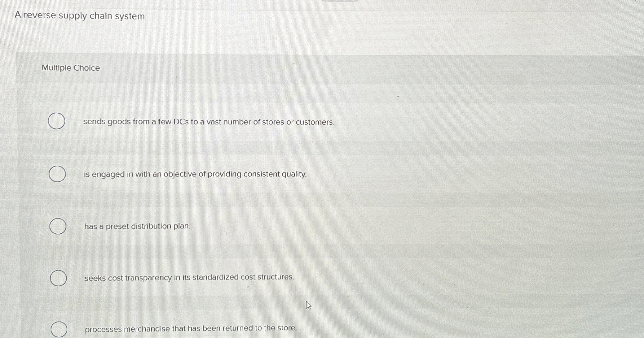Click the 'is engaged in with an objective' text
This screenshot has width=644, height=338.
[x=195, y=174]
